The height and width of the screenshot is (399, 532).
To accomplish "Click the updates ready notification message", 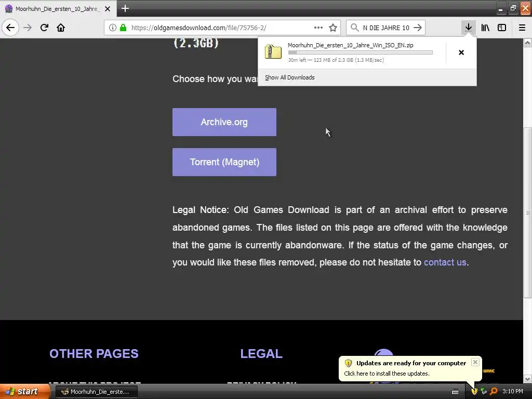I will [x=387, y=373].
